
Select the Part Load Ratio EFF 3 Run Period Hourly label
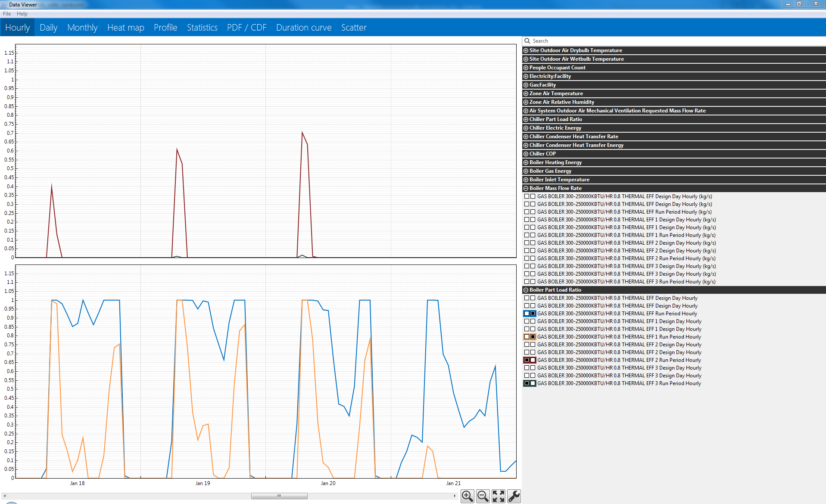(619, 383)
